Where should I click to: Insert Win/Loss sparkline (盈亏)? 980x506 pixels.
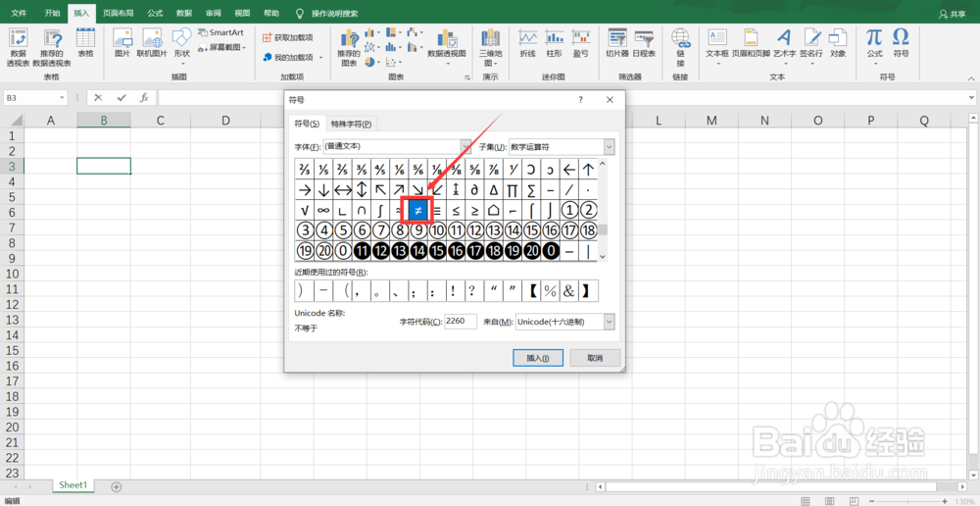[x=580, y=44]
